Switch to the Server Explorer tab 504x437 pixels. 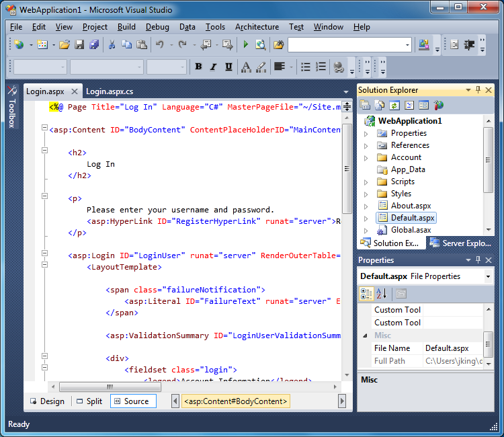tap(460, 243)
